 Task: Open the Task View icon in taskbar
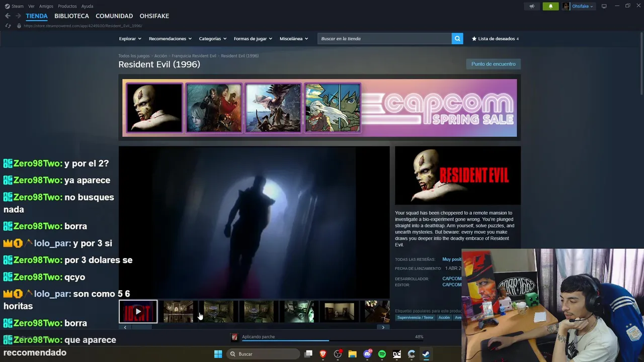click(308, 354)
